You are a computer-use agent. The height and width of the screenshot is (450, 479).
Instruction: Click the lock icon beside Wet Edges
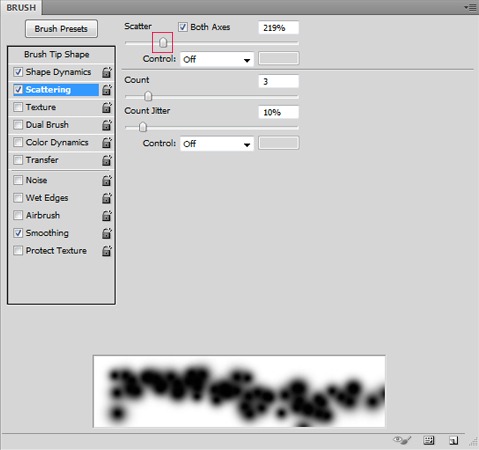(x=107, y=198)
